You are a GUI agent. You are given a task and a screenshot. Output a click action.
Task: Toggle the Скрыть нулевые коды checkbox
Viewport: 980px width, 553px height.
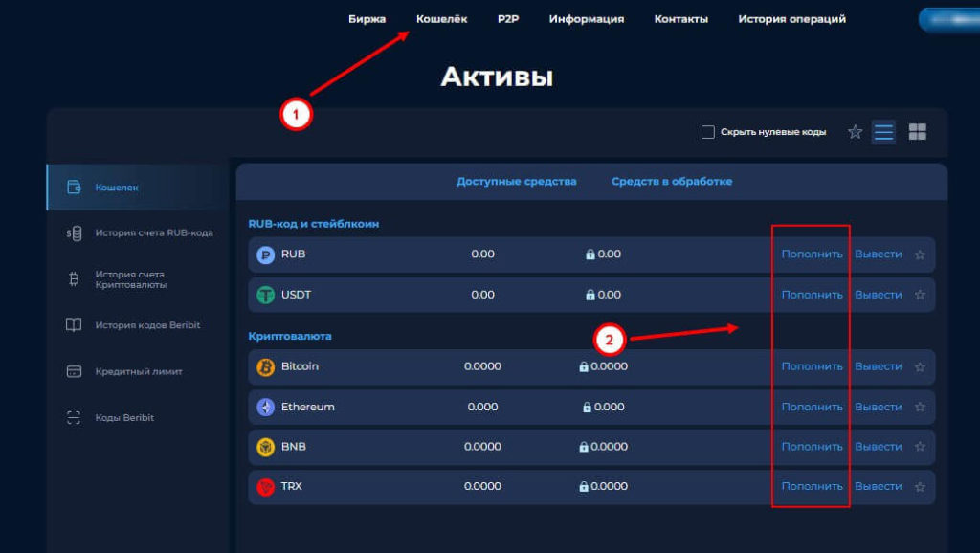[x=708, y=132]
